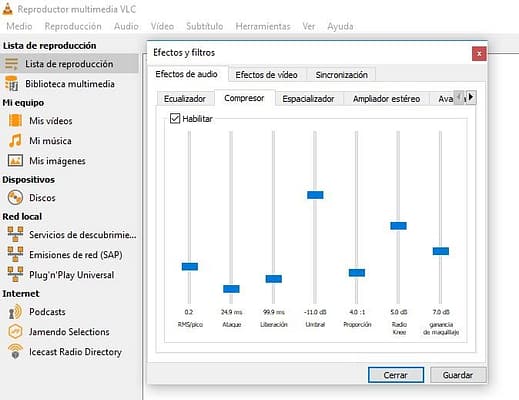Open the Medio menu

pos(19,26)
